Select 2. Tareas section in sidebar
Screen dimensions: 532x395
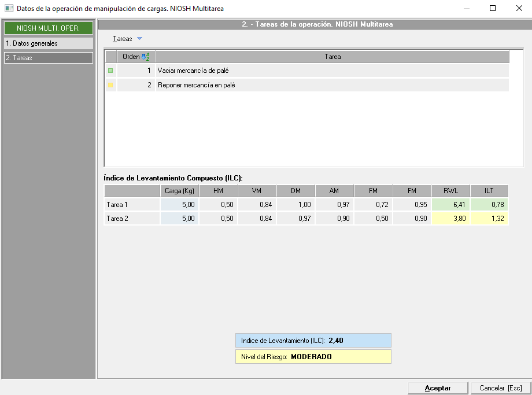(x=48, y=58)
